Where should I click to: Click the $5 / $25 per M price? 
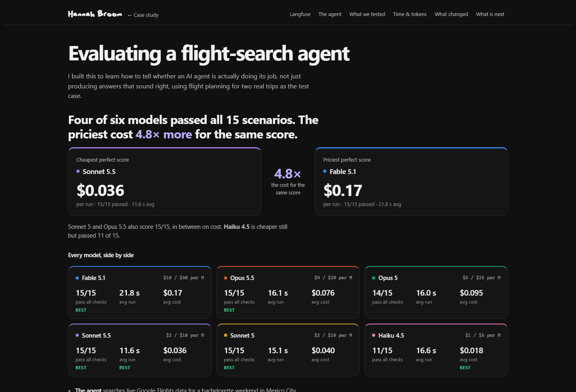(x=482, y=278)
